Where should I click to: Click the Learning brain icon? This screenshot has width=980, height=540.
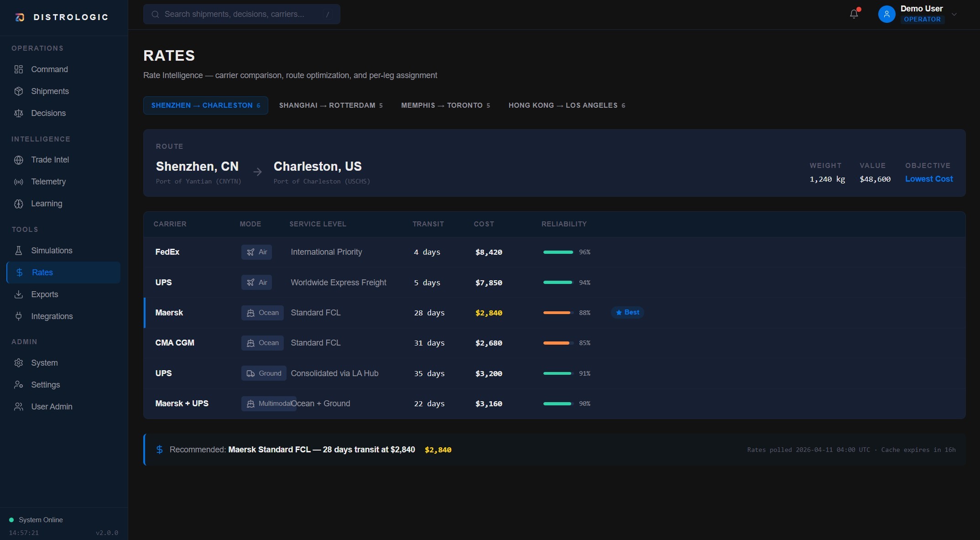click(19, 204)
